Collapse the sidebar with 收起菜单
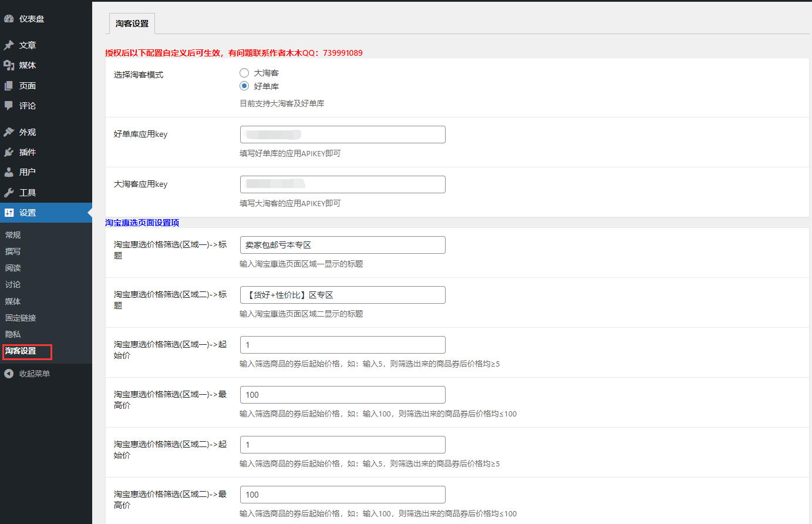Screen dimensions: 812x524 pos(27,374)
